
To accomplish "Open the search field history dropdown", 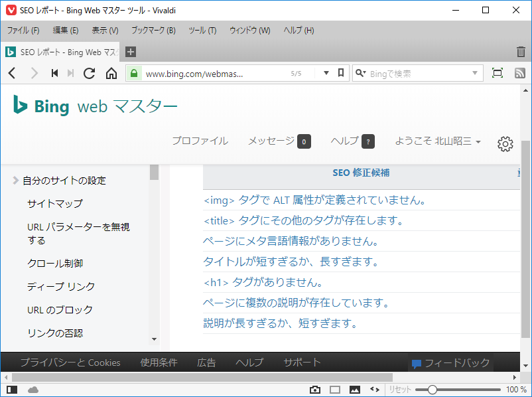I will click(x=475, y=73).
